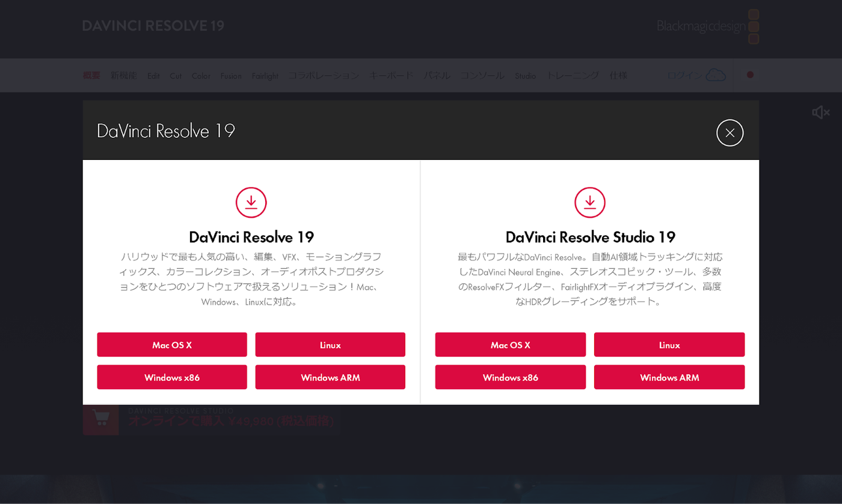Screen dimensions: 842x504
Task: Open the 仕様 tab
Action: click(x=618, y=75)
